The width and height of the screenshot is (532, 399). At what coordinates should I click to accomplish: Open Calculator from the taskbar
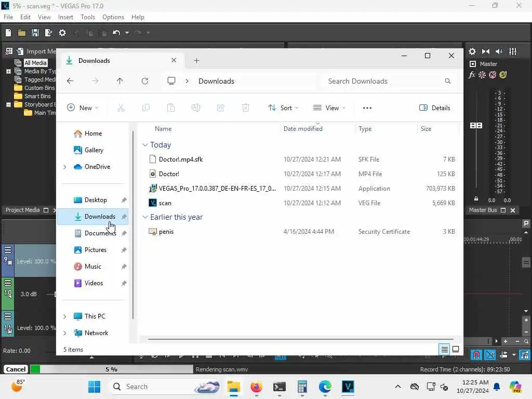[x=302, y=387]
